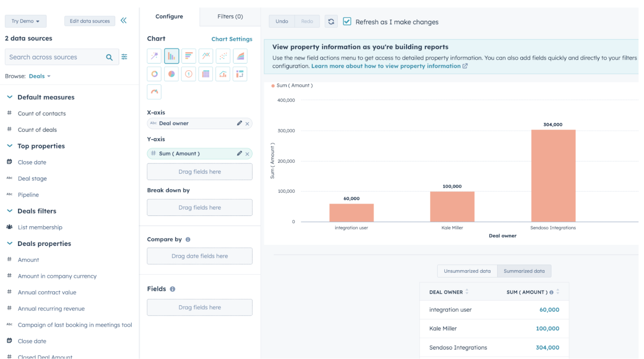Switch to the Summarized data tab
The height and width of the screenshot is (359, 644).
524,271
